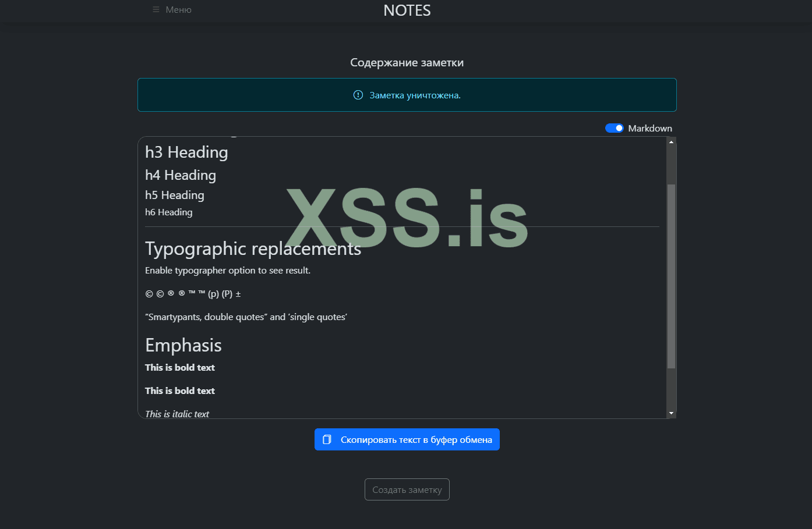
Task: Click 'This is italic text'
Action: coord(177,414)
